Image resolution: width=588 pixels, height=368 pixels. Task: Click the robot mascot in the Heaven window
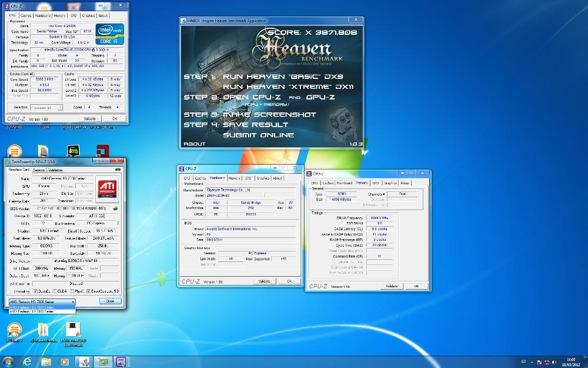tap(344, 124)
